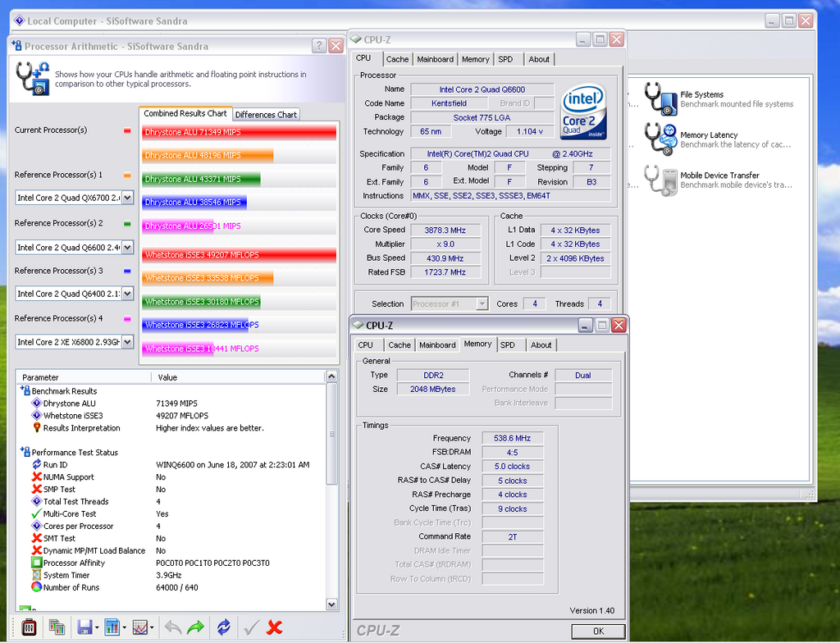Click the green forward arrow icon
Screen dimensions: 840x643
click(x=195, y=627)
